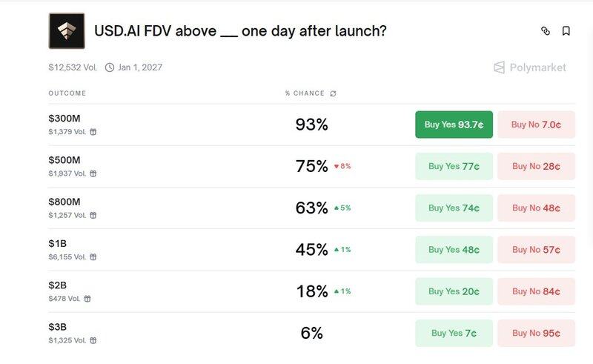Click the gift icon under $1B
Viewport: 593px width, 364px height.
93,257
